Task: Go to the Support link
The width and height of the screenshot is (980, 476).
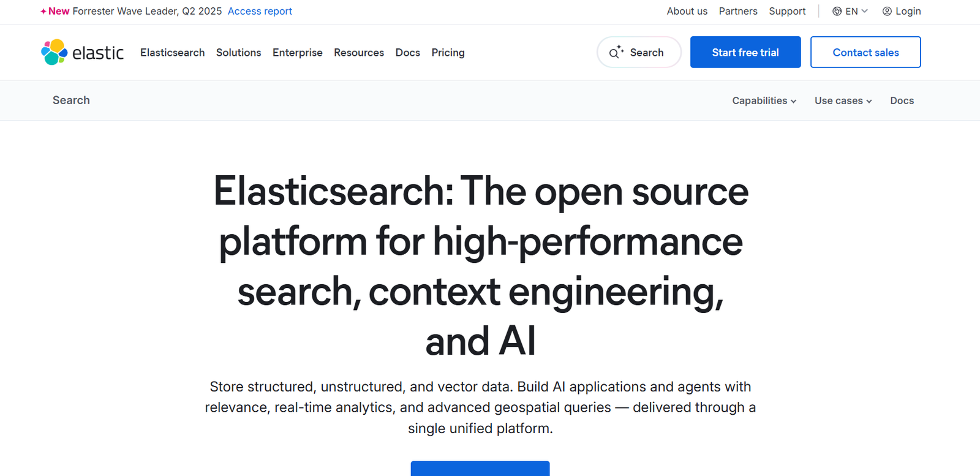Action: click(787, 11)
